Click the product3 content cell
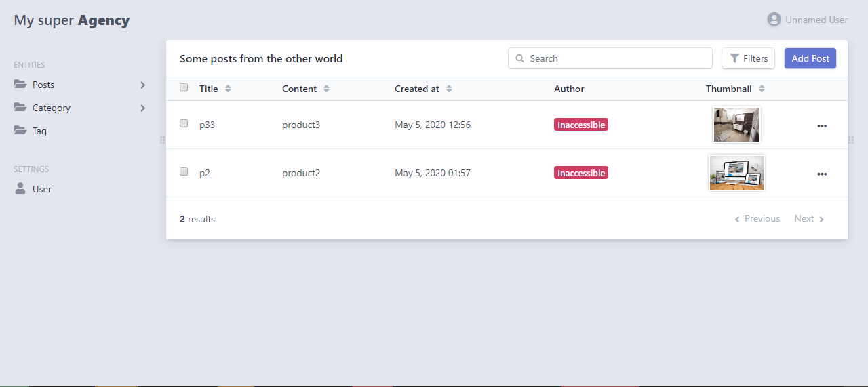 tap(301, 125)
